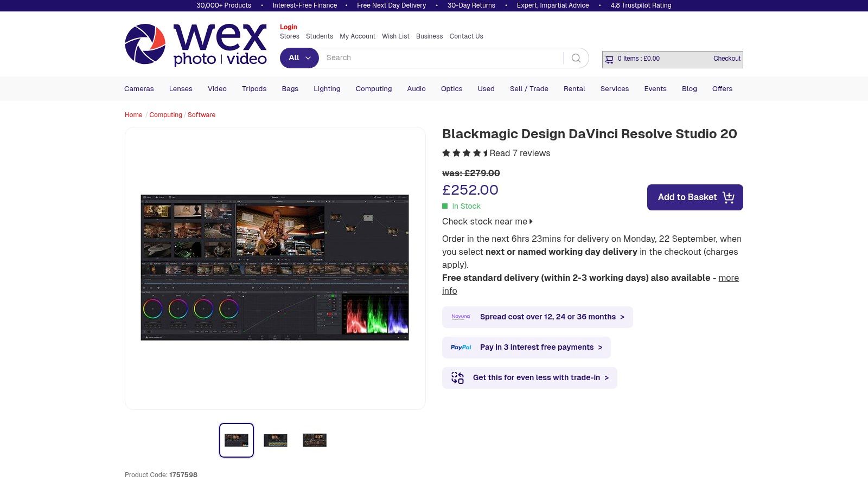Open the Cameras menu
Viewport: 868px width, 488px height.
pos(139,89)
